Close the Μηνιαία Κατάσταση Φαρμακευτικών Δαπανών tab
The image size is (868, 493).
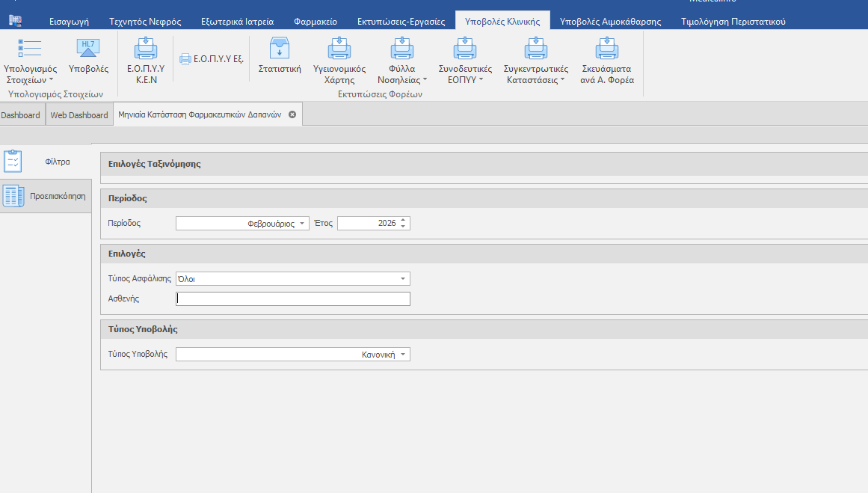coord(292,114)
